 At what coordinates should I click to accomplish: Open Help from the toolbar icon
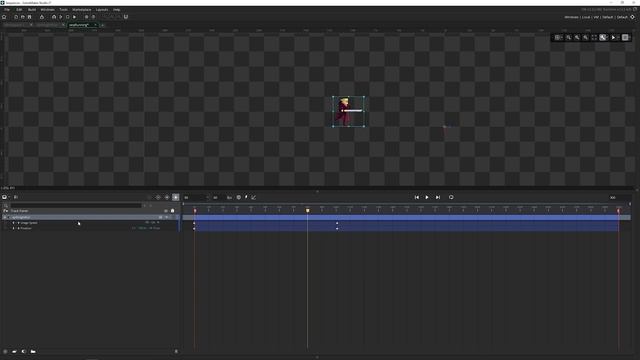[93, 17]
